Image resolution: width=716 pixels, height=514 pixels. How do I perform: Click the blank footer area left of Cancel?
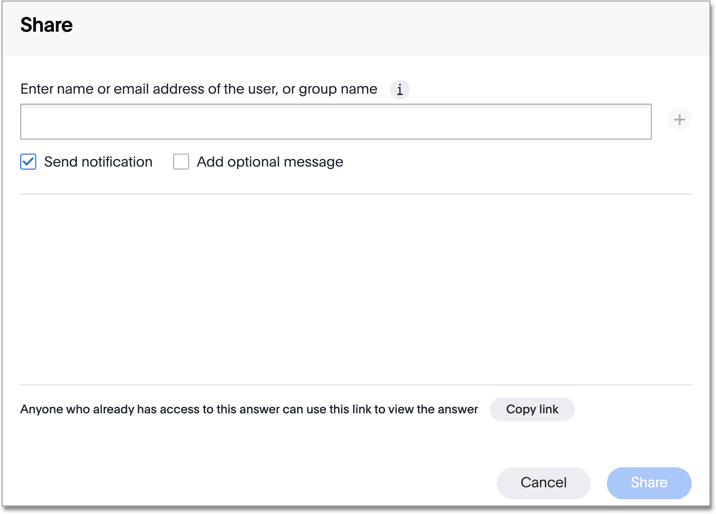coord(250,482)
